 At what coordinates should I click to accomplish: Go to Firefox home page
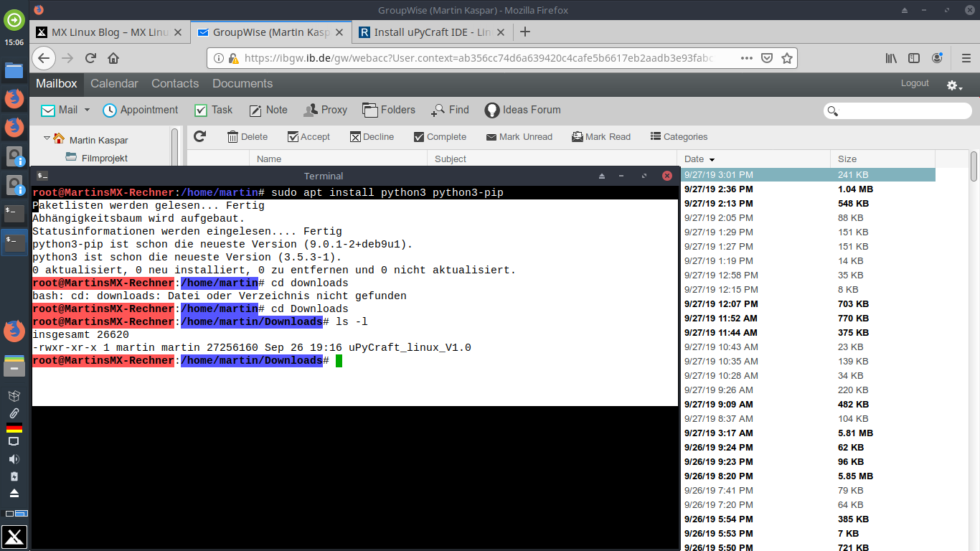(x=113, y=58)
